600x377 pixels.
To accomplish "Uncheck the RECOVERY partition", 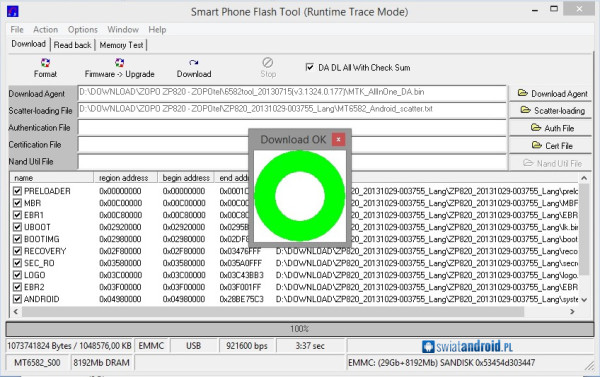I will [x=17, y=251].
